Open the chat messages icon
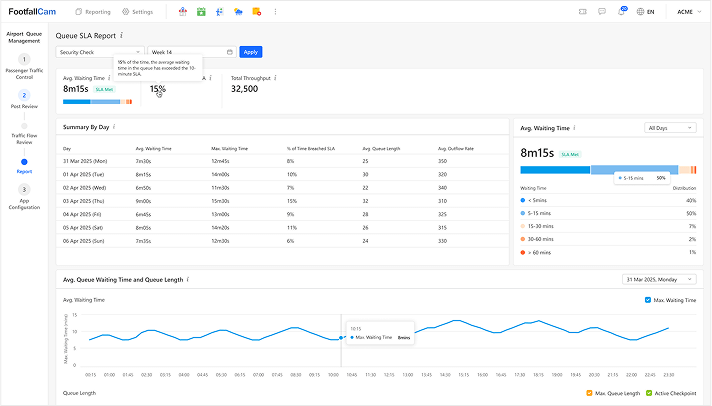Viewport: 712px width, 406px height. click(x=602, y=12)
